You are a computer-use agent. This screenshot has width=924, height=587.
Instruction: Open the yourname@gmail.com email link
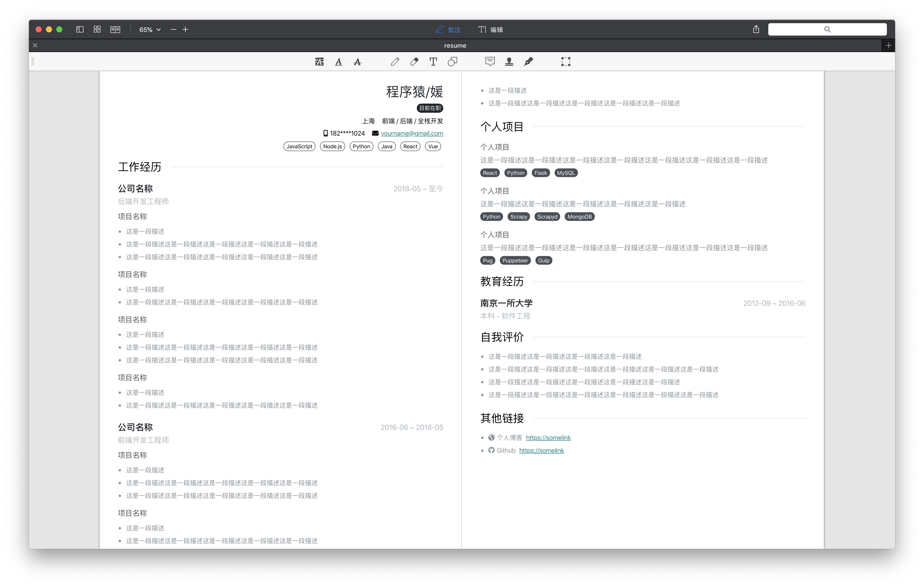412,133
